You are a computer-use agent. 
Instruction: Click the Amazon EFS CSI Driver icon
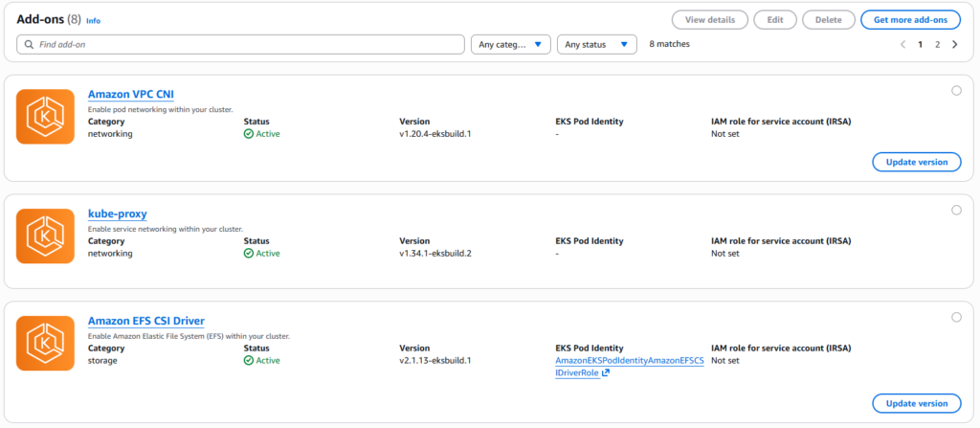45,344
